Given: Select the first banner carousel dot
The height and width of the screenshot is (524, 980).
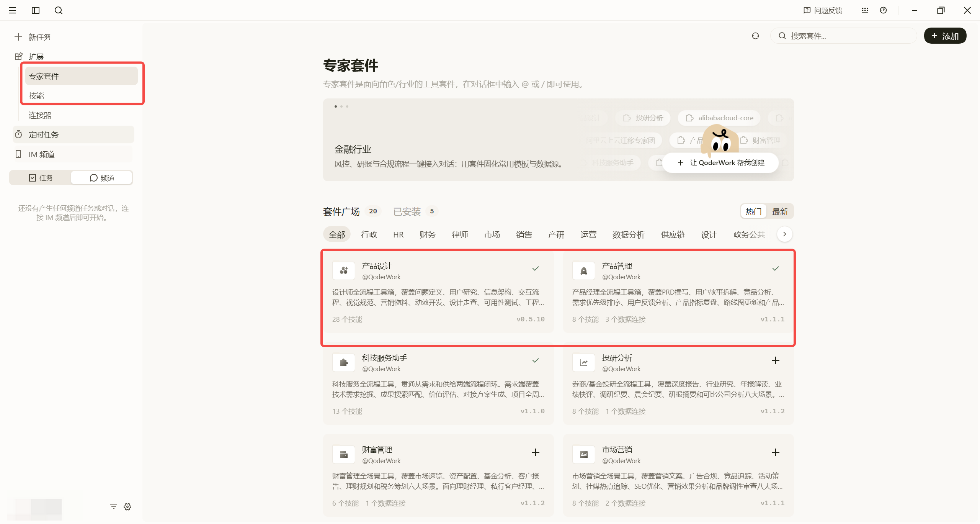Looking at the screenshot, I should click(336, 106).
